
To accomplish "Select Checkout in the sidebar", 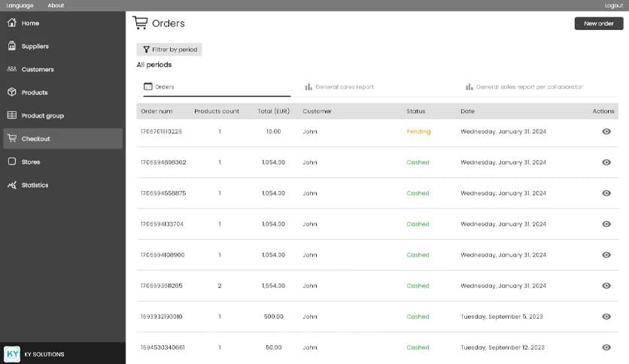I will 35,139.
